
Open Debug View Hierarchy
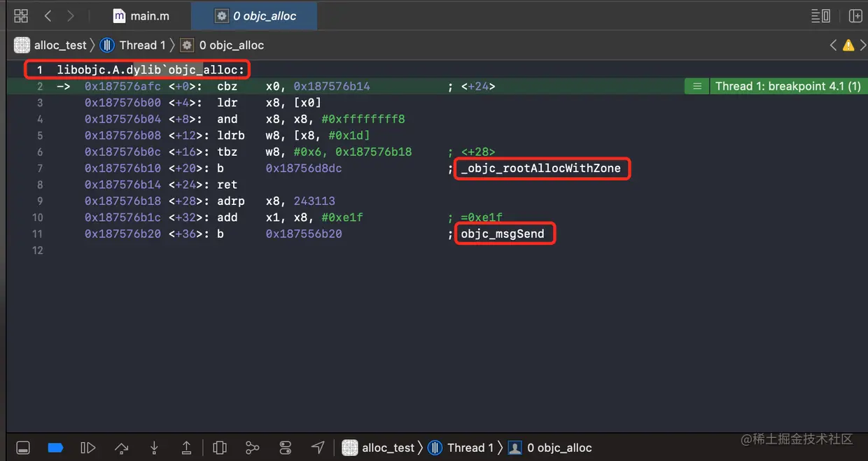pos(219,448)
